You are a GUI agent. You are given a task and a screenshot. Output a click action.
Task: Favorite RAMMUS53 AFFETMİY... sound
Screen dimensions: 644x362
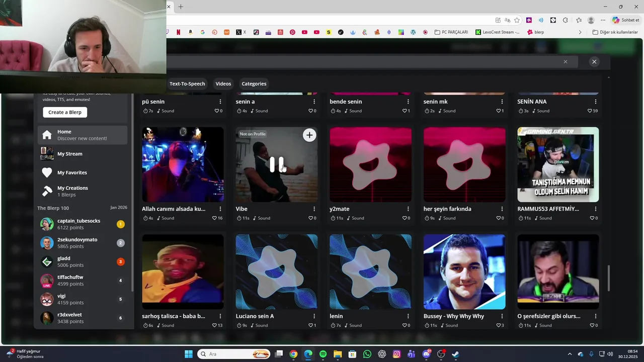coord(592,218)
